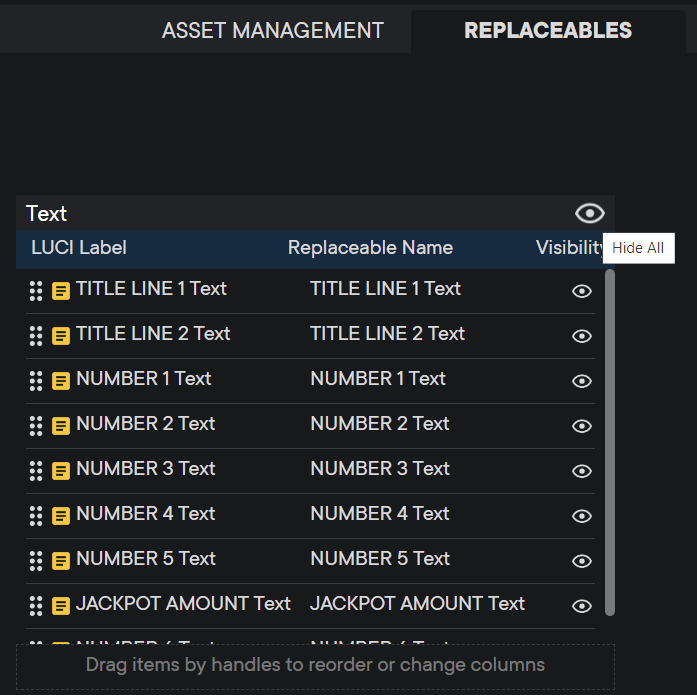Click the Replaceable Name column header
The width and height of the screenshot is (697, 695).
tap(370, 248)
